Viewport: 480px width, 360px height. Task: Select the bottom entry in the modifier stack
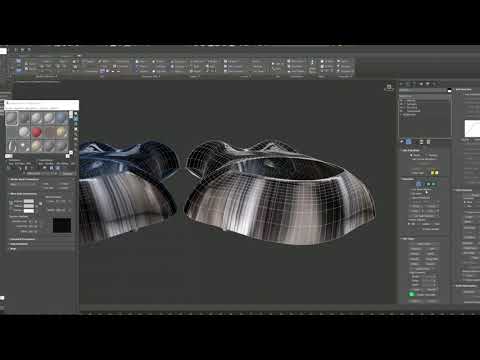[x=409, y=114]
